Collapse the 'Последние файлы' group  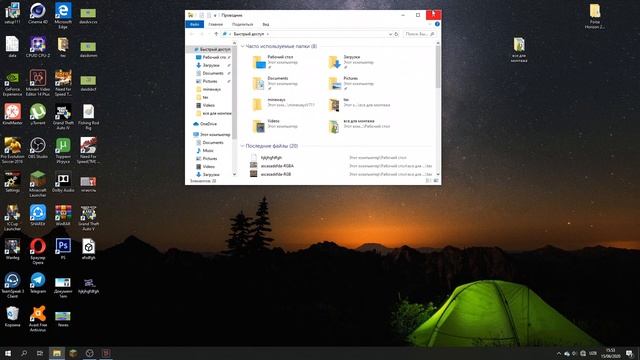coord(242,146)
